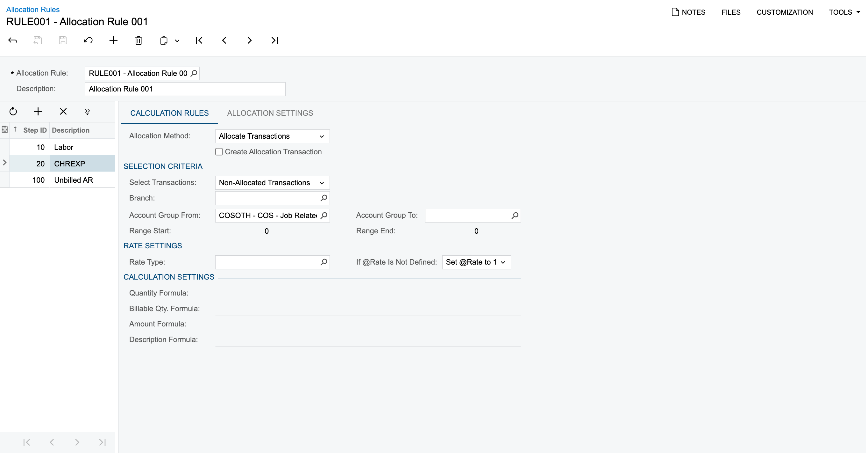Click the Undo changes icon

[x=89, y=40]
